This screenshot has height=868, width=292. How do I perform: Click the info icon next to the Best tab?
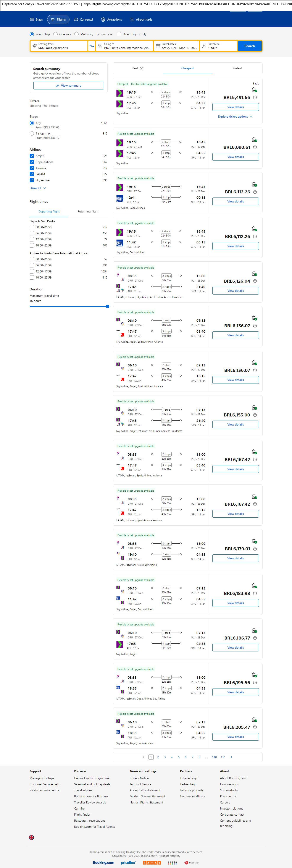(141, 69)
